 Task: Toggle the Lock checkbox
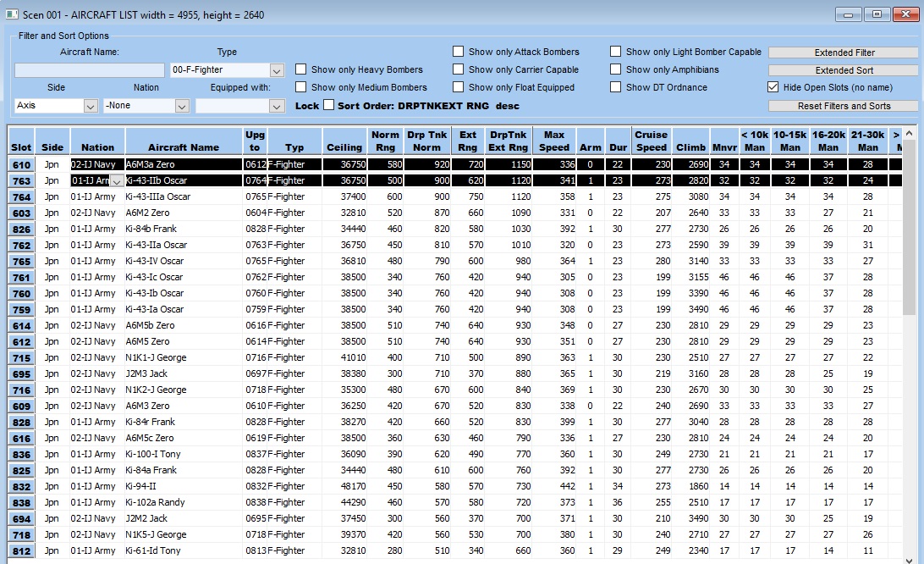pyautogui.click(x=329, y=105)
